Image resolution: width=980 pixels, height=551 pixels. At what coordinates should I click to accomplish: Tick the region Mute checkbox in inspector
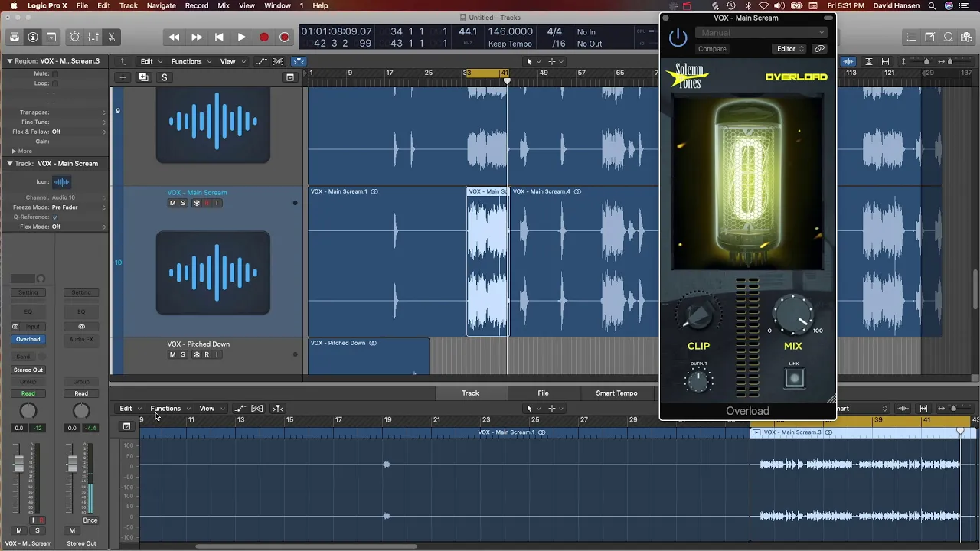pyautogui.click(x=55, y=73)
